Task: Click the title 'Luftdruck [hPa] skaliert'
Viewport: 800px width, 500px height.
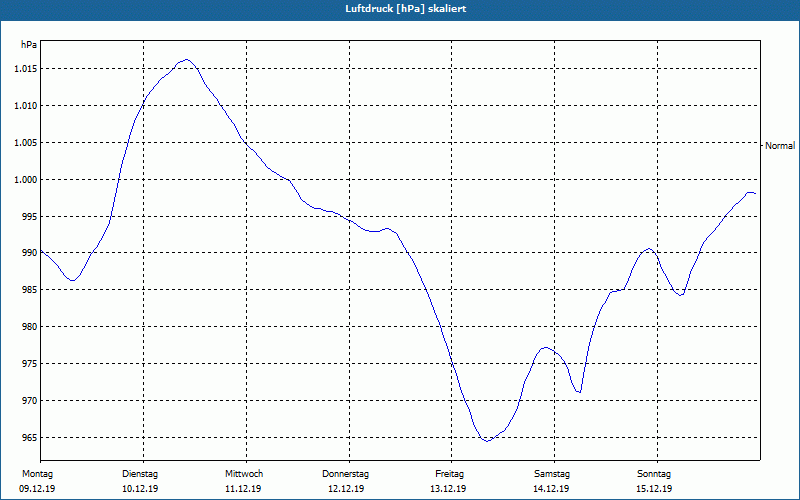Action: [406, 9]
